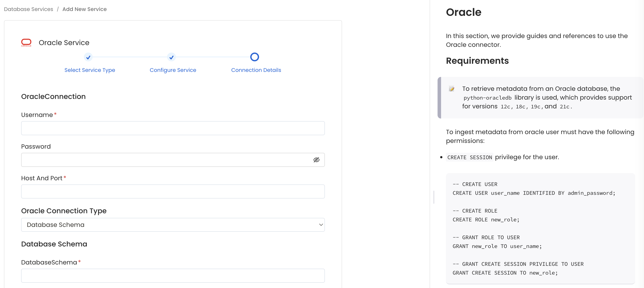
Task: Focus the Host And Port input field
Action: pos(173,191)
